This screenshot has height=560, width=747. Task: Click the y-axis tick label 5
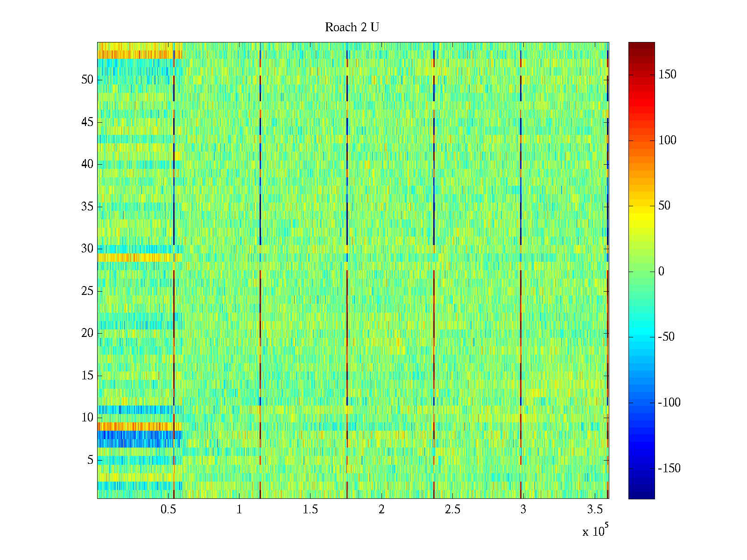[90, 460]
